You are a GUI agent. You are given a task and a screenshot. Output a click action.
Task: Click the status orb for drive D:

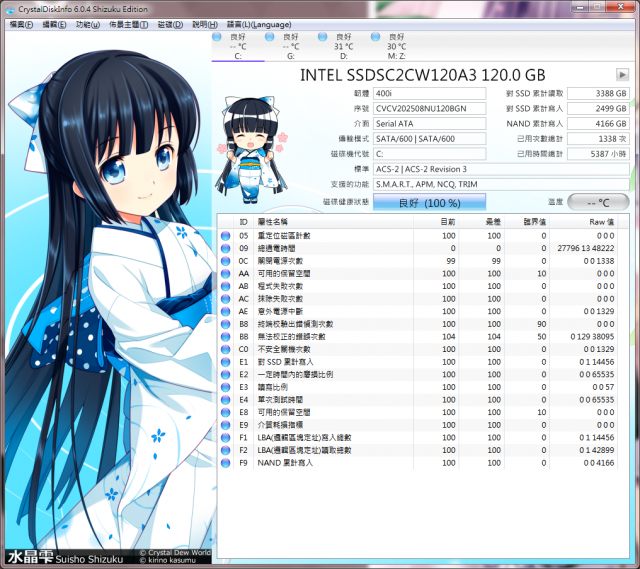322,37
